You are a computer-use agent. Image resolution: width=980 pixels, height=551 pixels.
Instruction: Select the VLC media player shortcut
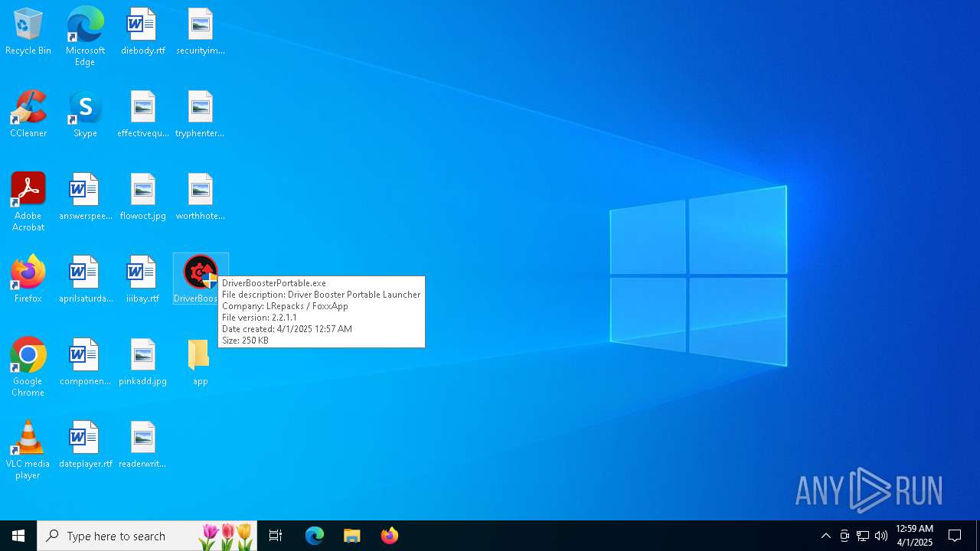[x=28, y=450]
